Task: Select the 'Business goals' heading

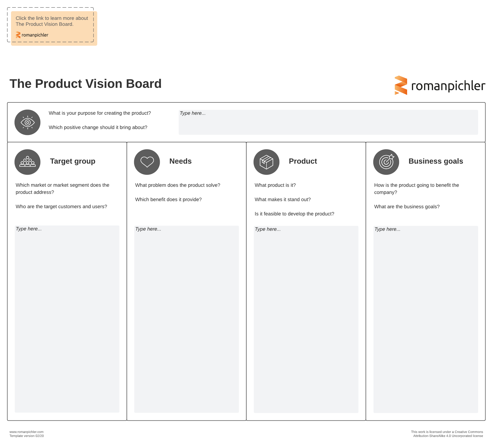Action: click(435, 161)
